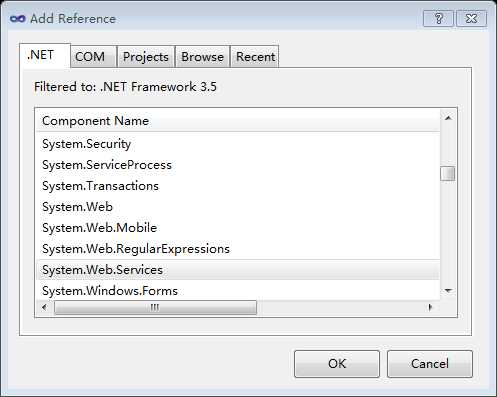Click the help question mark button
Screen dimensions: 497x397
click(x=438, y=19)
